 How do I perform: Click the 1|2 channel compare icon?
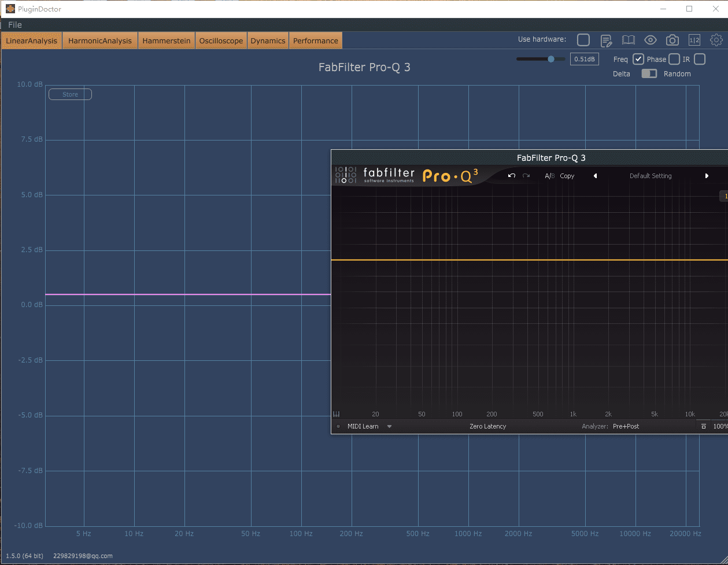tap(694, 40)
